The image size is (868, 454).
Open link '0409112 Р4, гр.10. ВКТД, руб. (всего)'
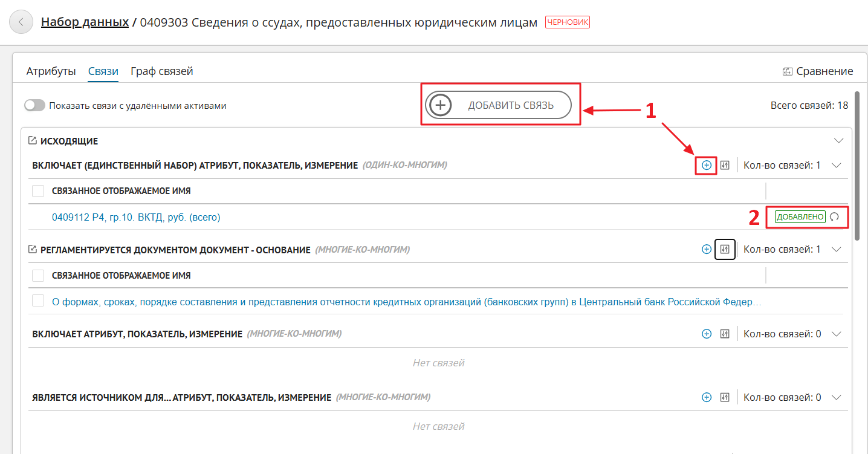coord(136,217)
